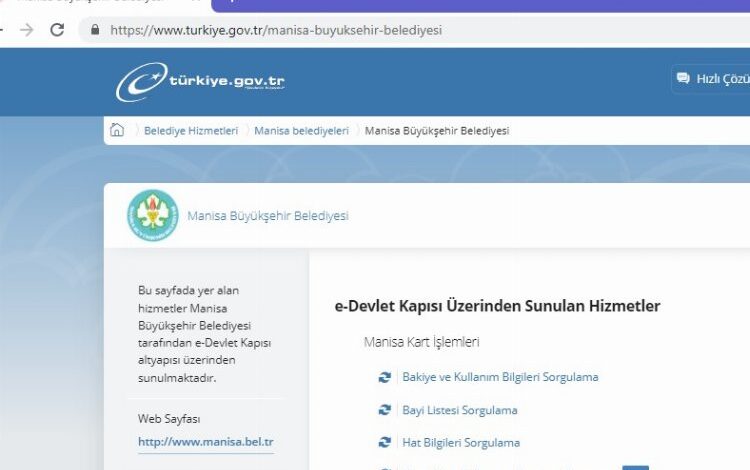Open Manisa belediyeleri breadcrumb link
Screen dimensions: 750x470
301,131
